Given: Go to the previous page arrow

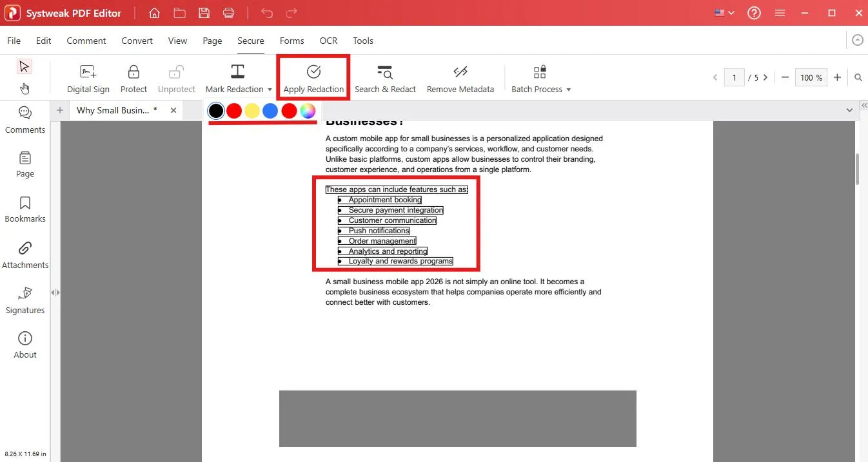Looking at the screenshot, I should tap(715, 77).
